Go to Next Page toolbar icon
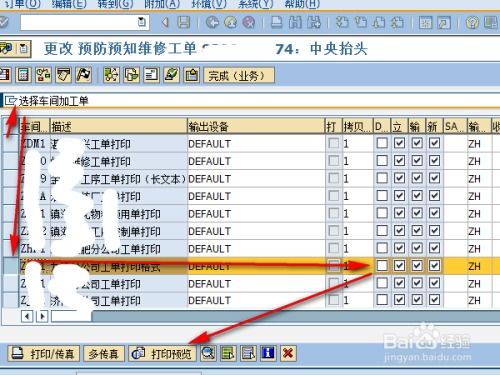Screen dimensions: 500x375 pyautogui.click(x=379, y=23)
